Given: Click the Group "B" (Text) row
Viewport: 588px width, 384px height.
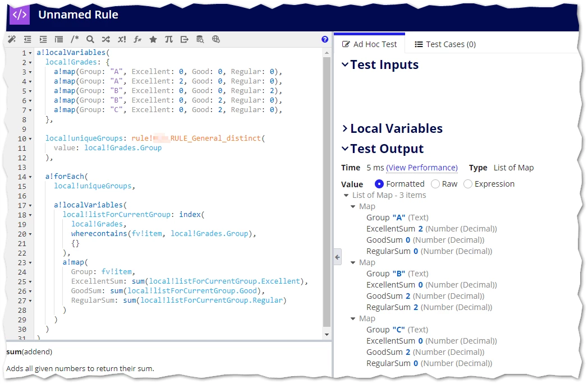Looking at the screenshot, I should [397, 274].
